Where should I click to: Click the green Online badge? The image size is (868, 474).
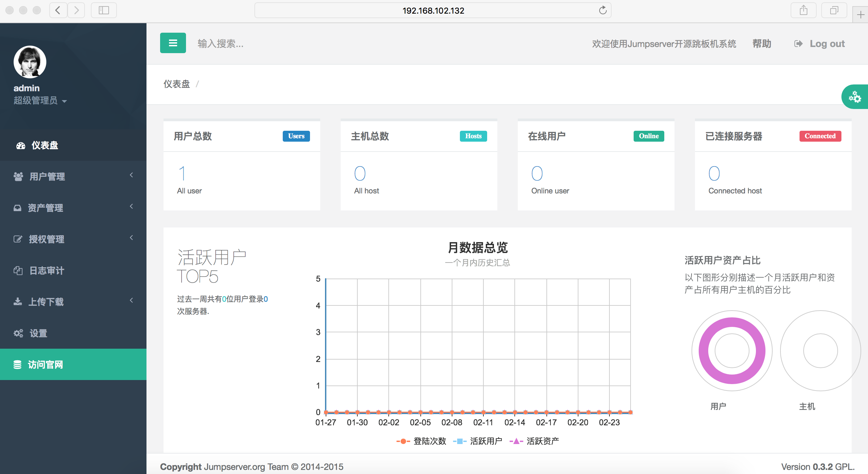click(649, 136)
